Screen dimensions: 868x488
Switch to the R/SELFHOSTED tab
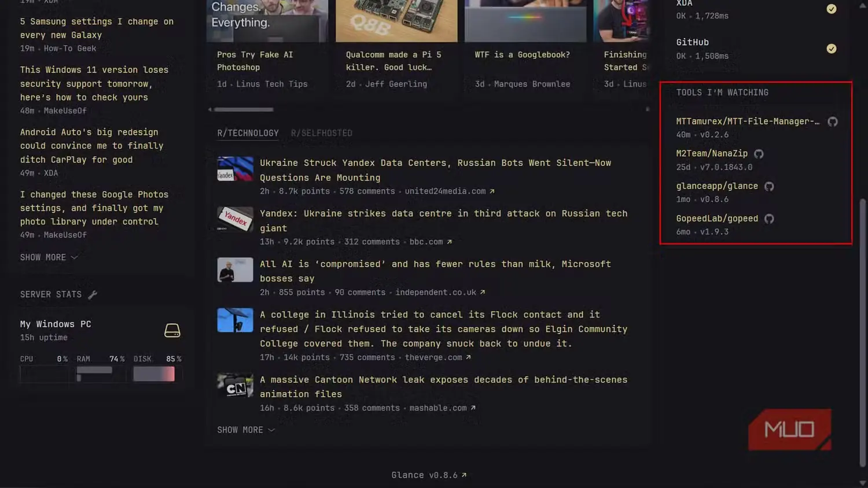322,133
